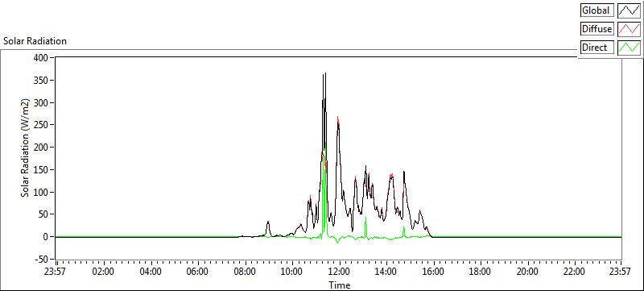Open the Direct green line style icon

coord(630,48)
